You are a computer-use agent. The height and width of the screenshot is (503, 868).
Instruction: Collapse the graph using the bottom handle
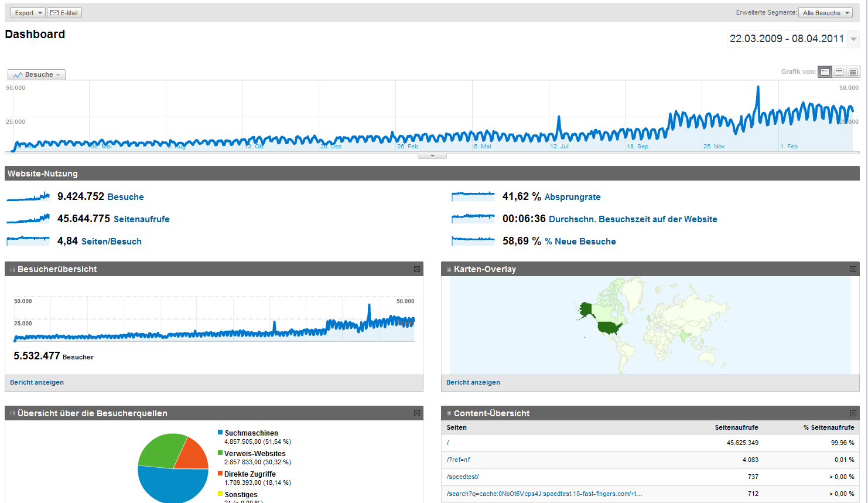[x=432, y=156]
